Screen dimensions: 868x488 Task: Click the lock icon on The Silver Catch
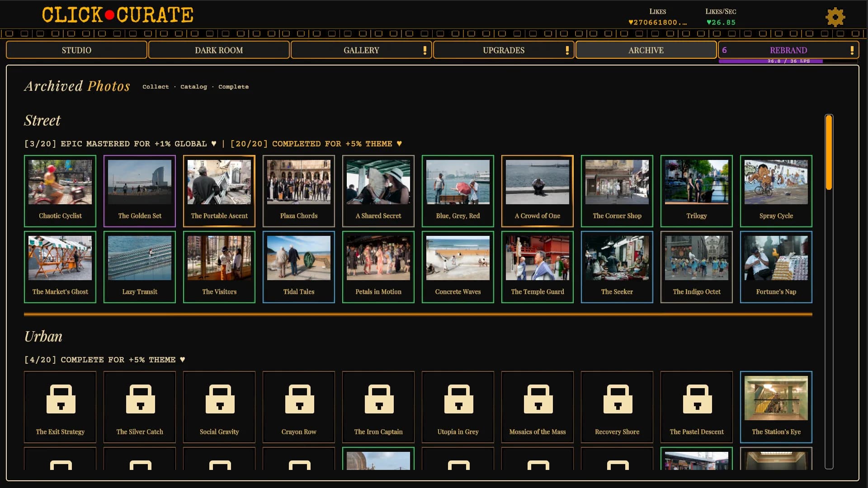coord(140,399)
